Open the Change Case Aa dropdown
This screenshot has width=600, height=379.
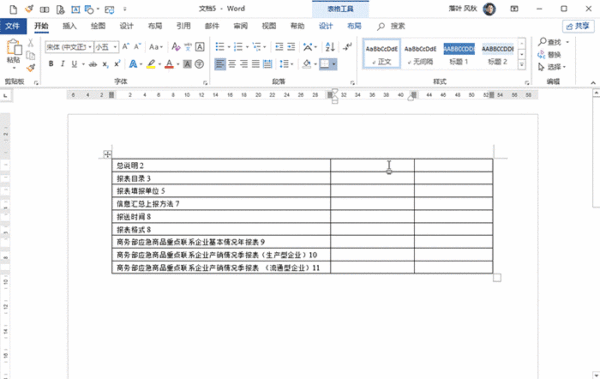coord(156,47)
